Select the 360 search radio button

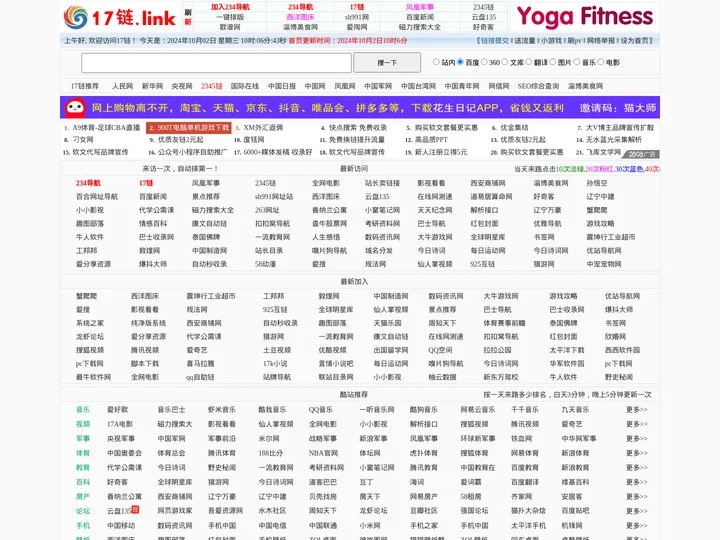tap(484, 62)
